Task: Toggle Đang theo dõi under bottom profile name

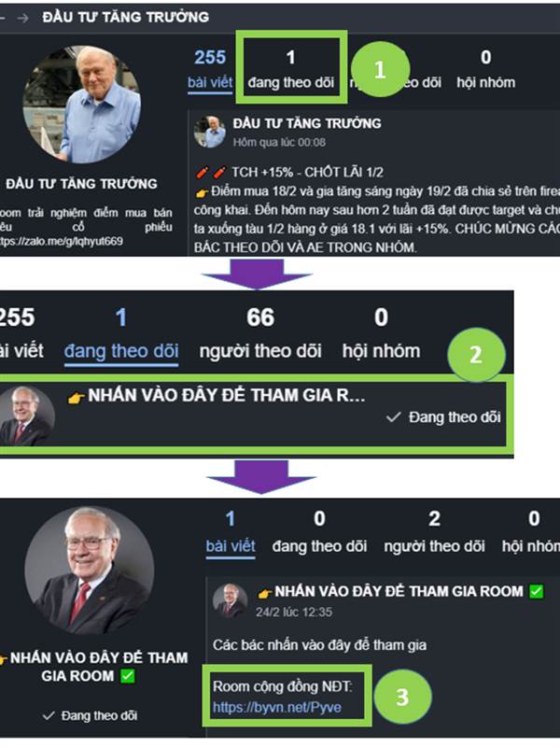Action: (90, 715)
